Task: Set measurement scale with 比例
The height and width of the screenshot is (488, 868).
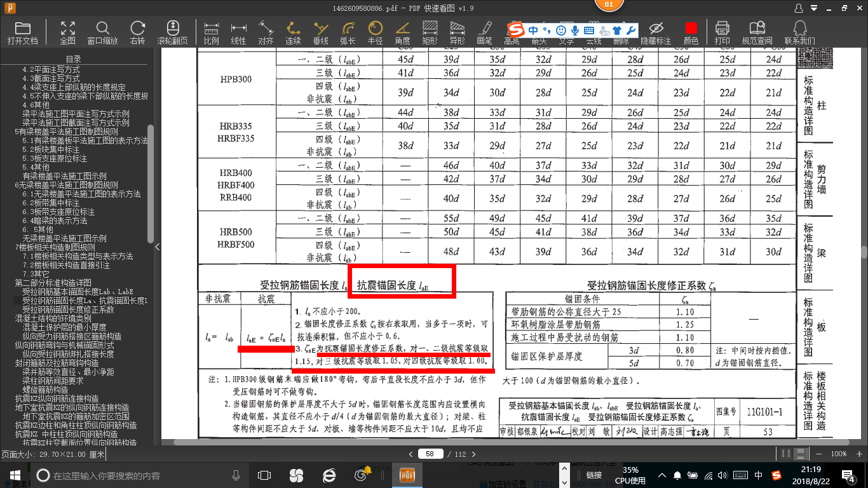Action: click(212, 33)
